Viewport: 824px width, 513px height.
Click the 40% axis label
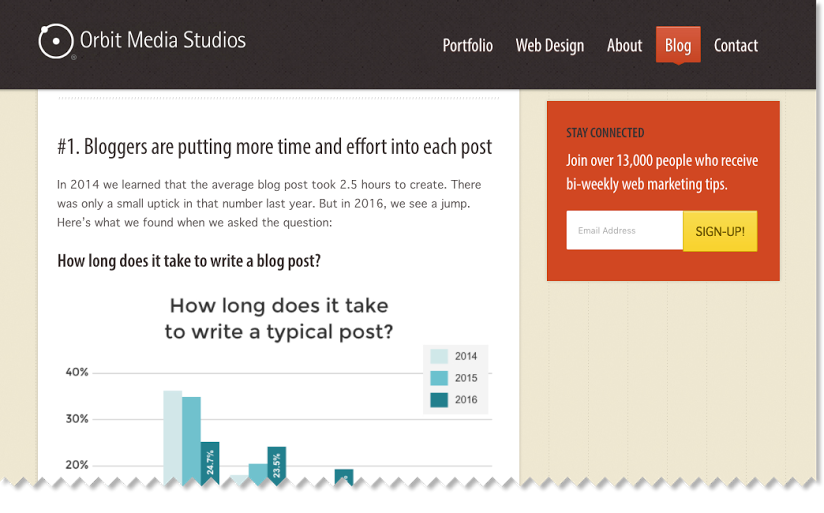(77, 372)
